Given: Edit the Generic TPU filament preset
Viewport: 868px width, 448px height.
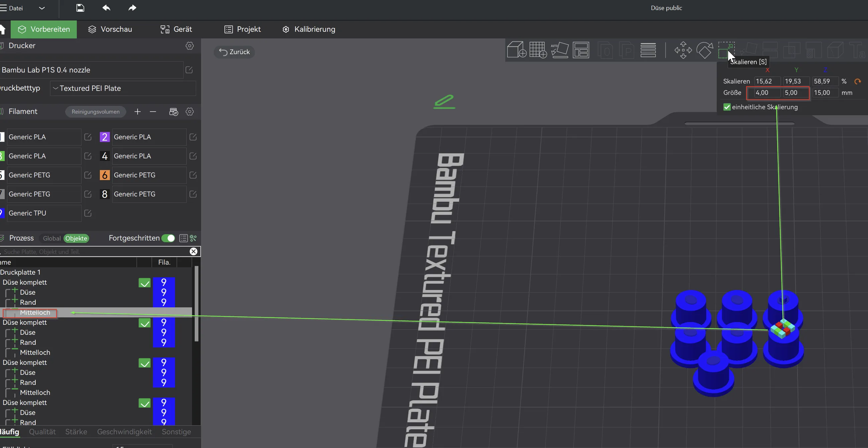Looking at the screenshot, I should [x=88, y=213].
